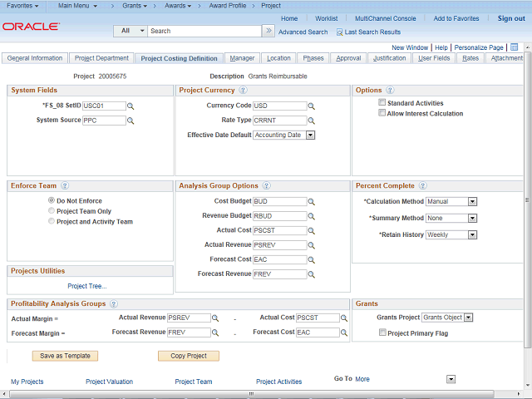Open the Calculation Method dropdown
The height and width of the screenshot is (399, 532).
click(x=471, y=201)
